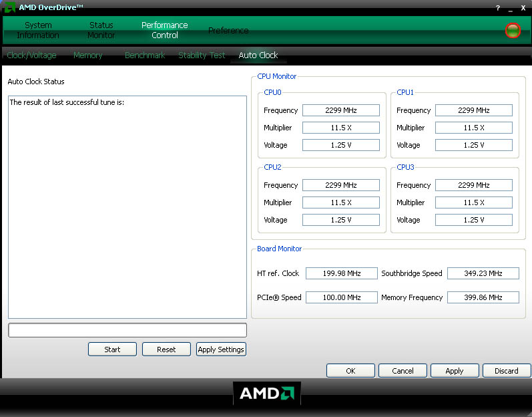532x417 pixels.
Task: Click inside the Auto Clock Status text box
Action: pyautogui.click(x=127, y=207)
